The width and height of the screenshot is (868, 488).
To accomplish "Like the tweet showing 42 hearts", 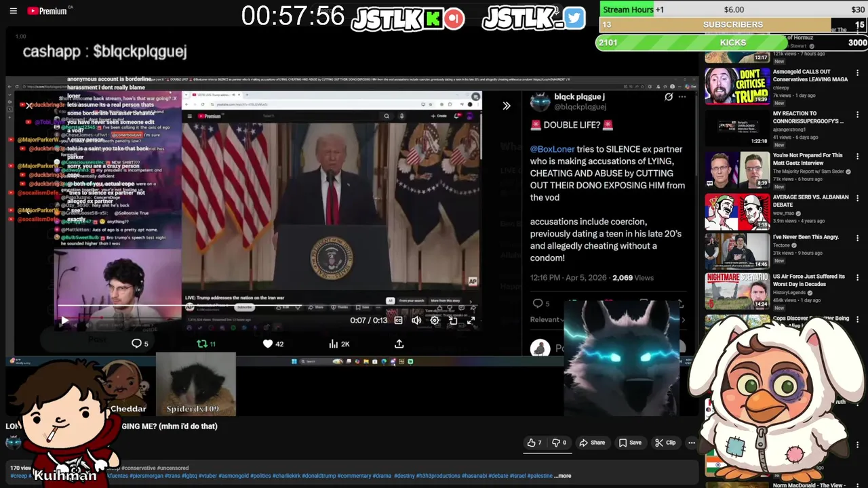I will point(273,344).
